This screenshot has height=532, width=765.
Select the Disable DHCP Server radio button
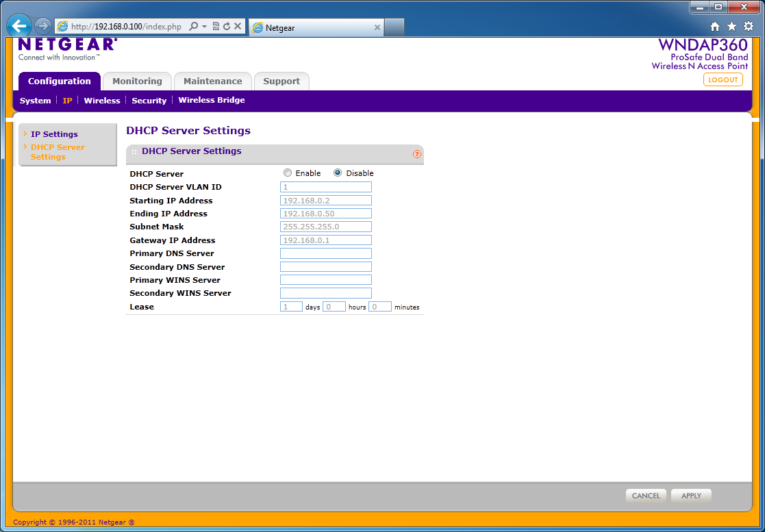coord(338,173)
